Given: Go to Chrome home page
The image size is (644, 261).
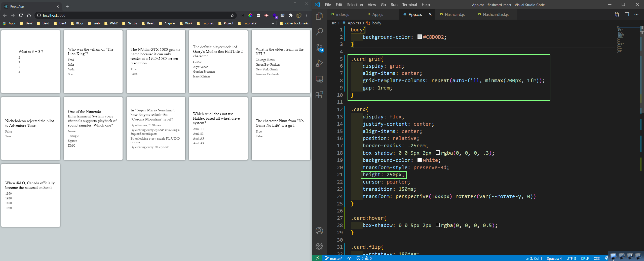Looking at the screenshot, I should [29, 15].
